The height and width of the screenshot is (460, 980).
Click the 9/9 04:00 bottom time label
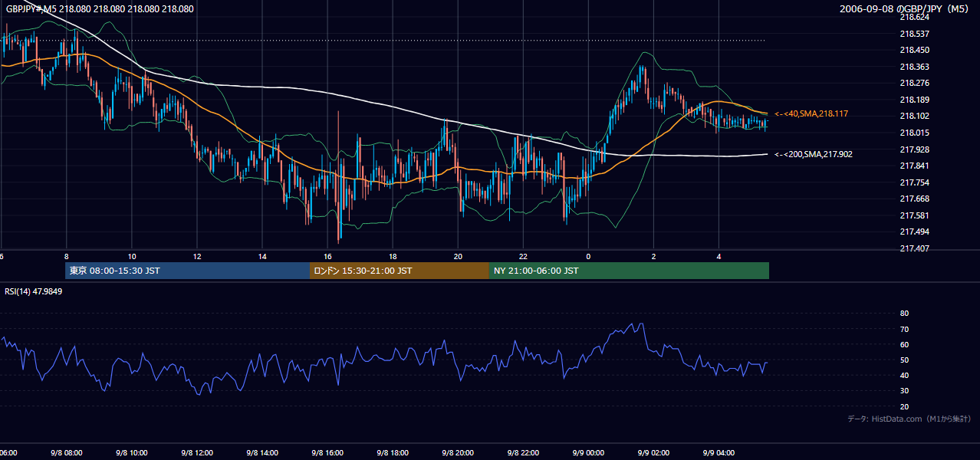coord(719,452)
